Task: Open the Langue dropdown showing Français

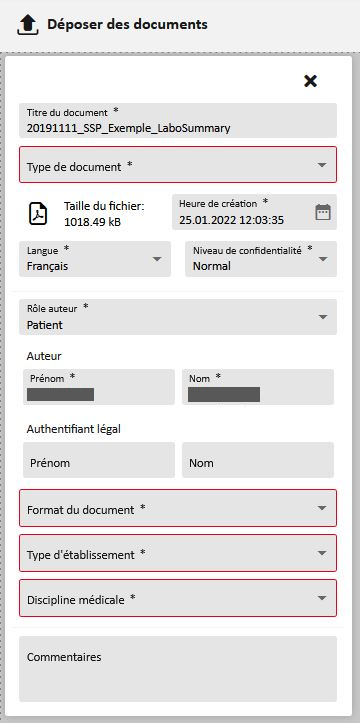Action: [x=95, y=259]
